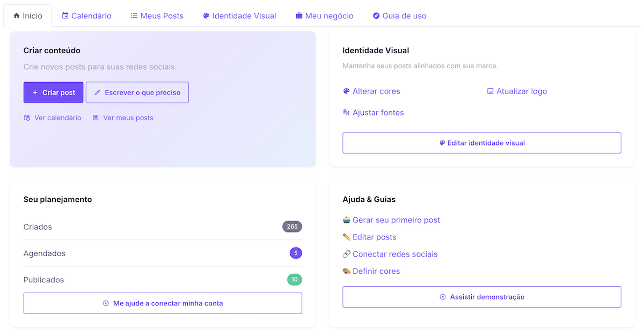
Task: Click the calendar icon beside Ver calendário
Action: (x=27, y=118)
